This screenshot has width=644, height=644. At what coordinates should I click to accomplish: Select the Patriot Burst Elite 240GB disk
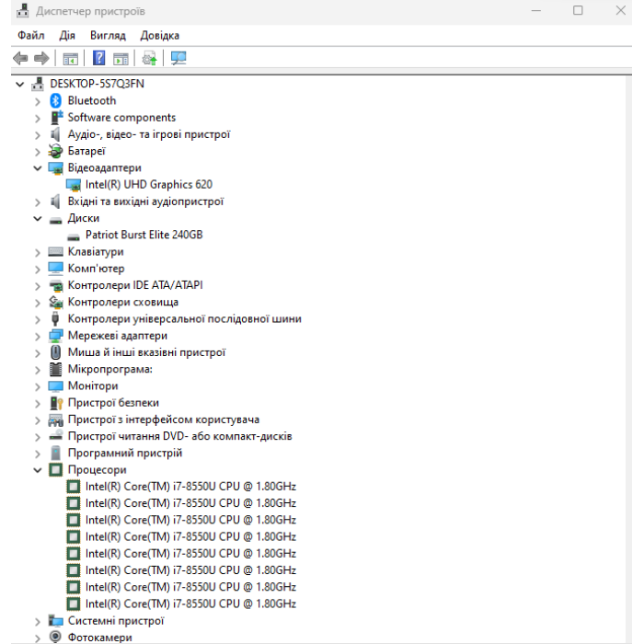pos(144,235)
